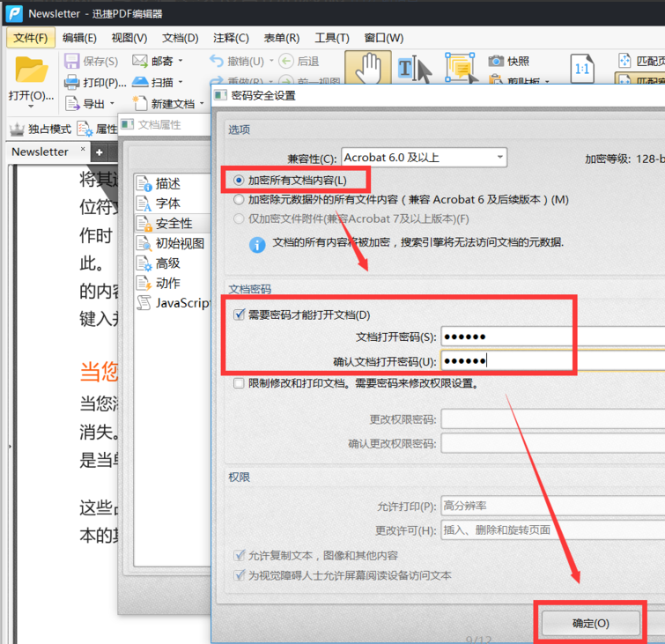Click the Properties toolbar icon

pyautogui.click(x=85, y=129)
